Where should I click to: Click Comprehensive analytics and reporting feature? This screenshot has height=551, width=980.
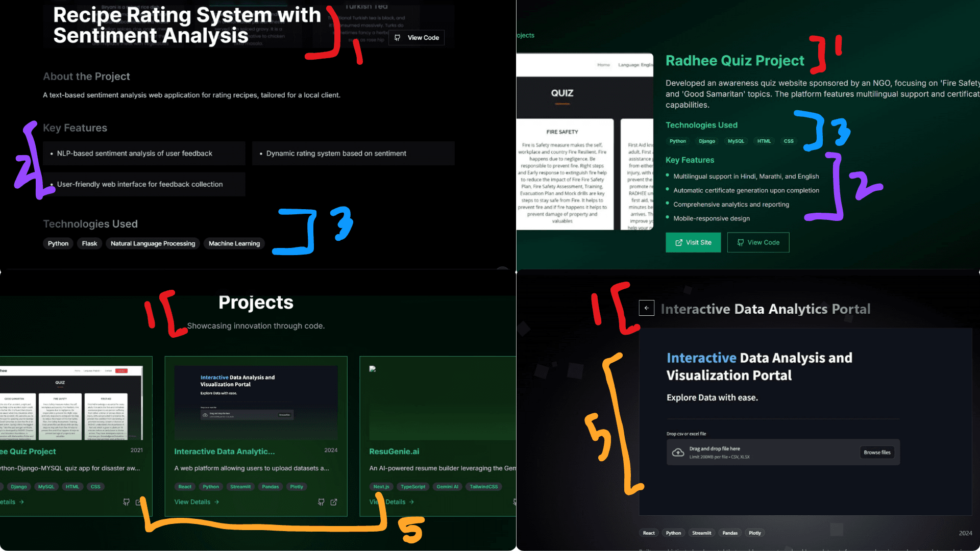(x=731, y=204)
